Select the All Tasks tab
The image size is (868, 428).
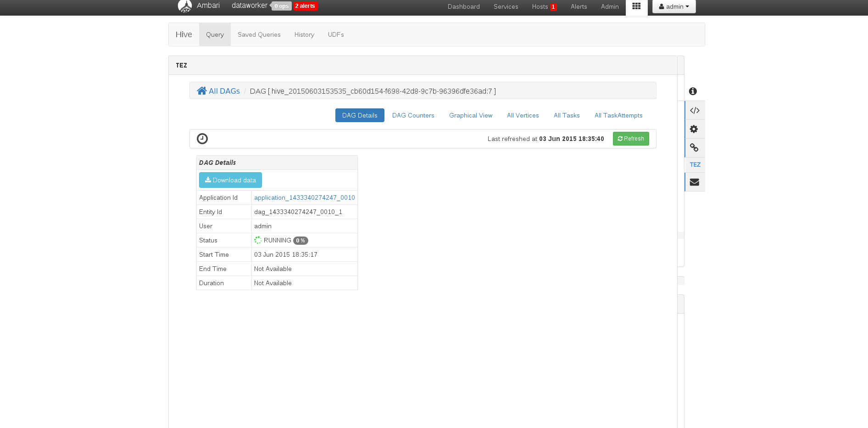(567, 115)
